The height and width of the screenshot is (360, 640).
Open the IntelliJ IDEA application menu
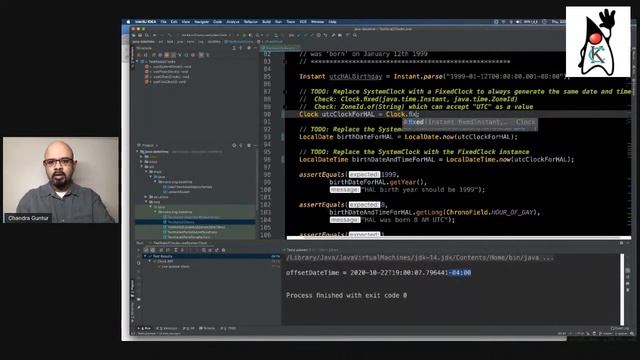pos(145,22)
